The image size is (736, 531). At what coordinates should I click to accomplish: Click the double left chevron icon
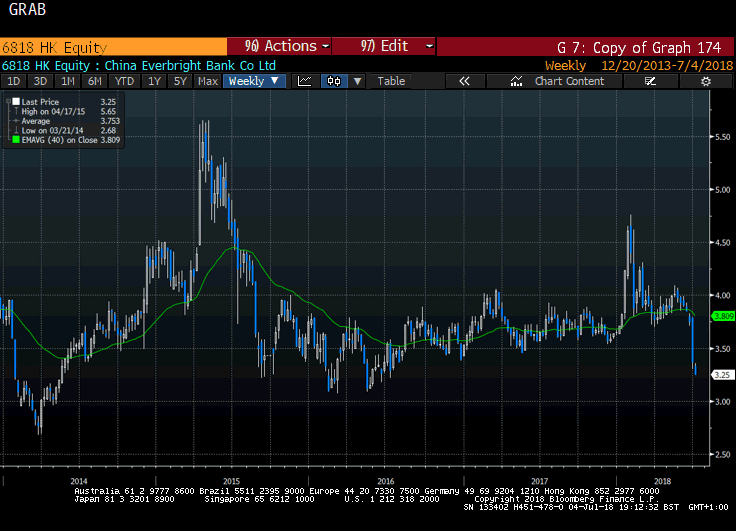coord(464,81)
